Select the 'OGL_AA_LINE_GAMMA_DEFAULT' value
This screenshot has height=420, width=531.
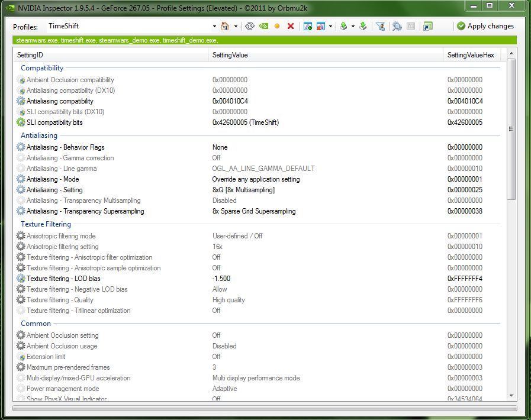263,168
